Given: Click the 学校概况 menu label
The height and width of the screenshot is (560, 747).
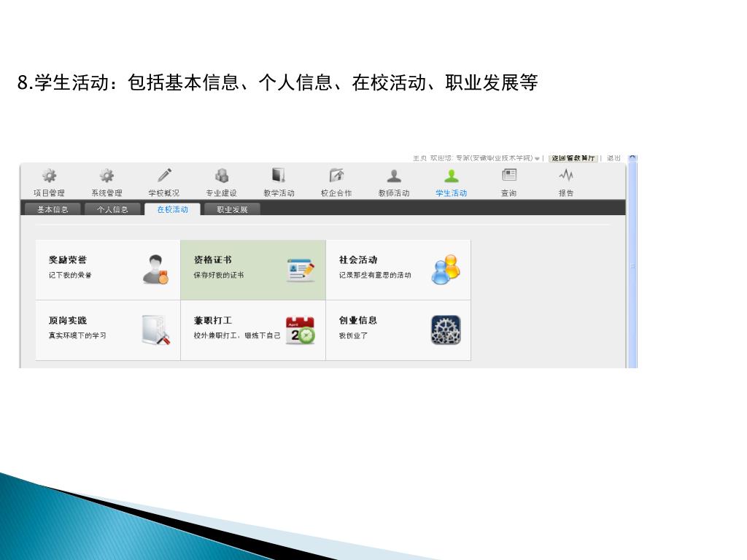Looking at the screenshot, I should [164, 192].
